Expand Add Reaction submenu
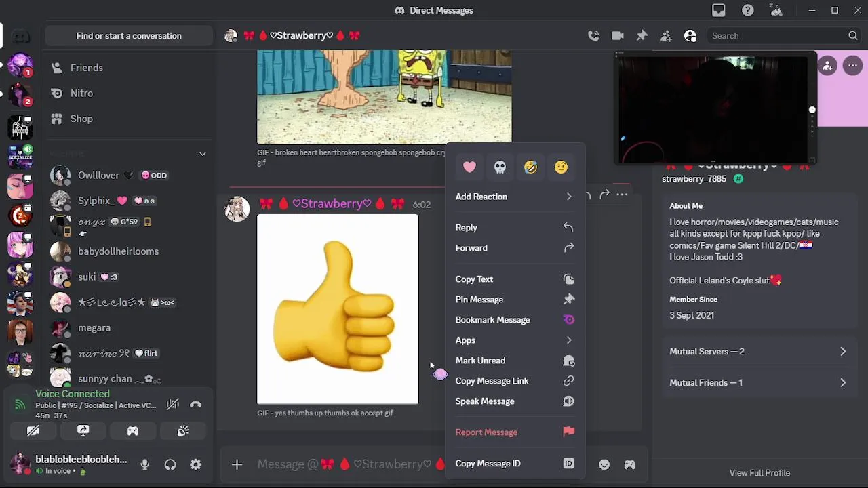 (x=515, y=197)
